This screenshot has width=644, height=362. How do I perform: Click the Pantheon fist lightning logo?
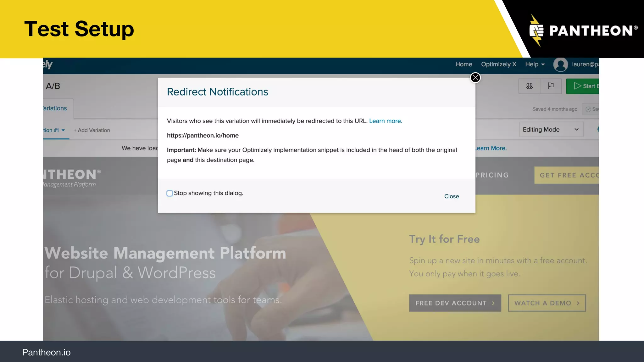[536, 30]
